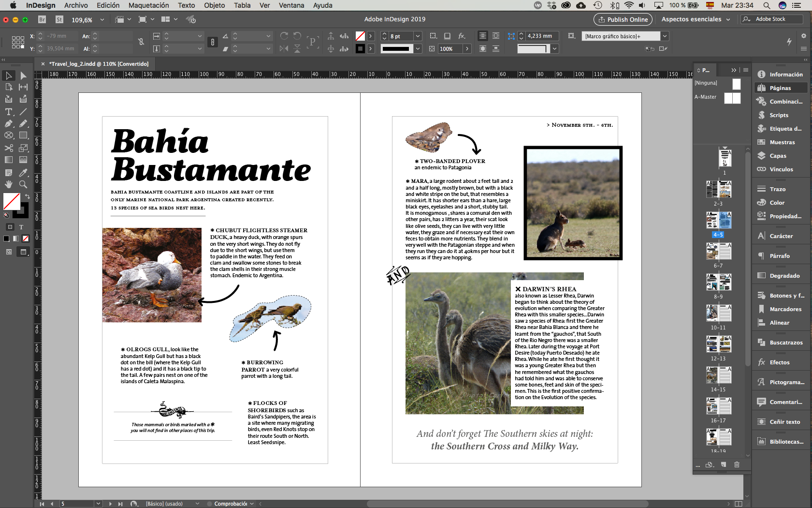Open the Muestras panel

(782, 142)
